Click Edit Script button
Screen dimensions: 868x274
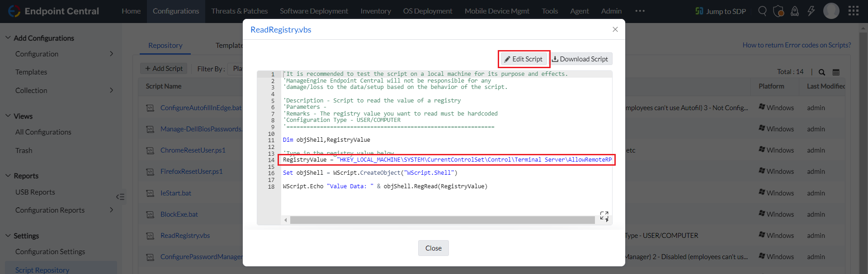point(524,59)
